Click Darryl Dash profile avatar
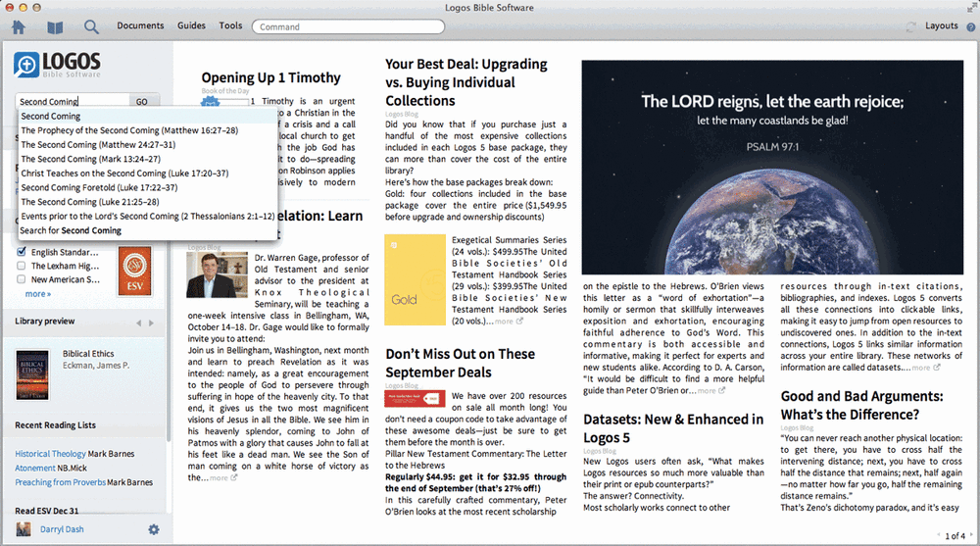 (x=24, y=529)
